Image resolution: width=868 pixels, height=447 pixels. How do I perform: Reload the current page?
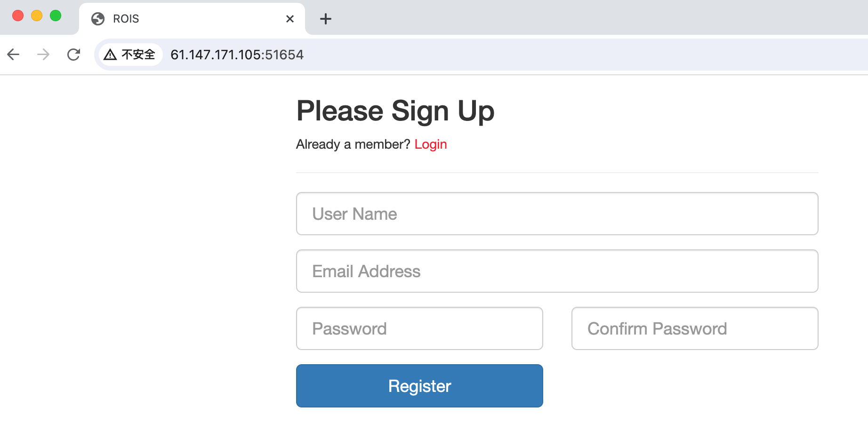73,55
